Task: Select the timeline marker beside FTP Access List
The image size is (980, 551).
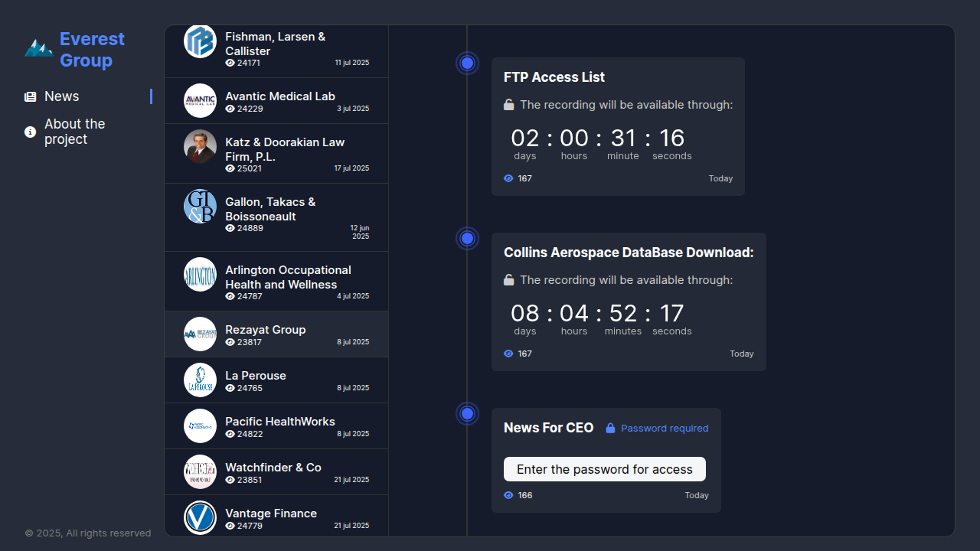Action: 467,63
